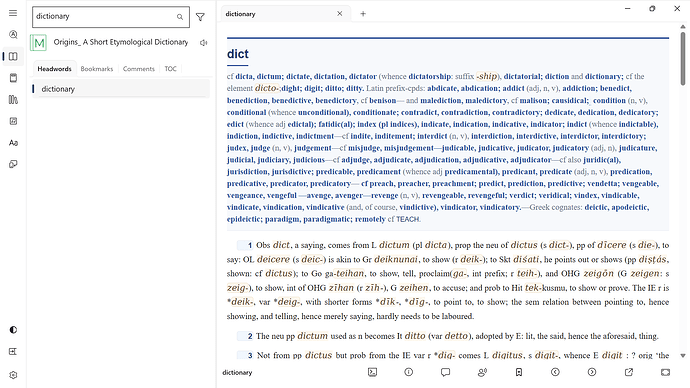Screen dimensions: 690x388
Task: Click the speaker pronunciation icon
Action: pyautogui.click(x=203, y=43)
